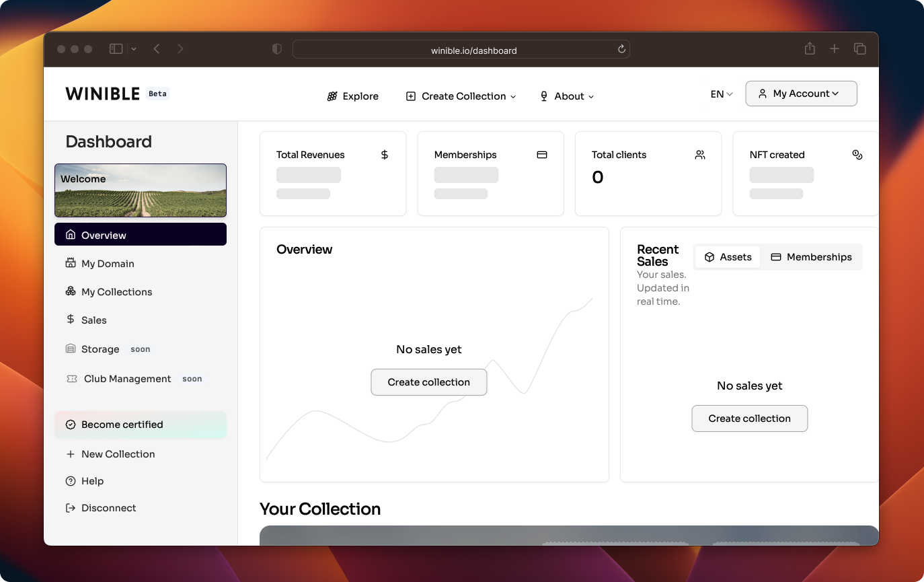Open My Domain in the sidebar
Screen dimensions: 924x582
pyautogui.click(x=100, y=264)
